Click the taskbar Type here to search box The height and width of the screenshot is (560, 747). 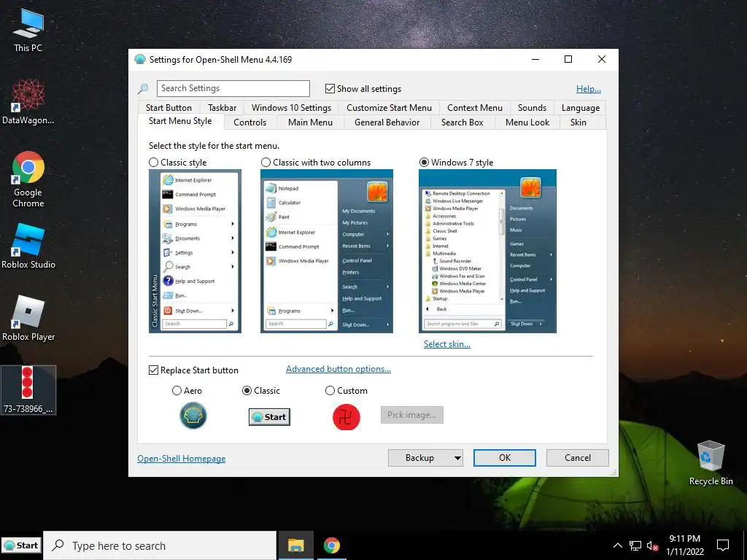pos(160,545)
